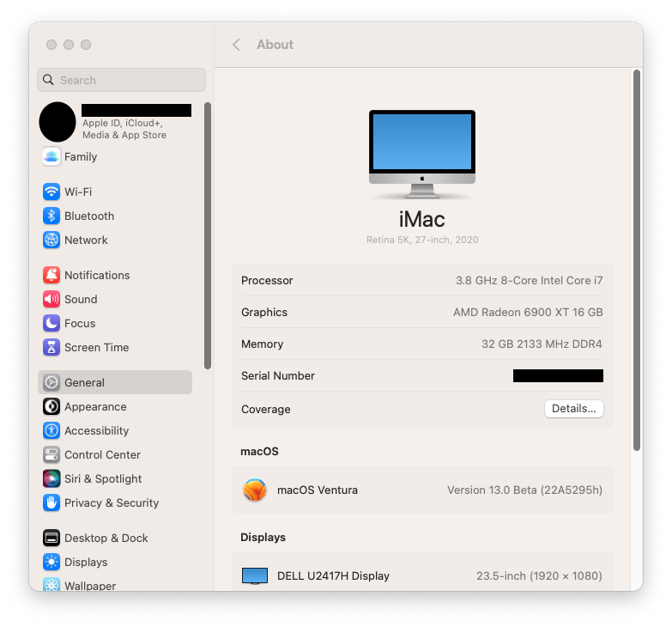Open Network globe icon

(51, 240)
